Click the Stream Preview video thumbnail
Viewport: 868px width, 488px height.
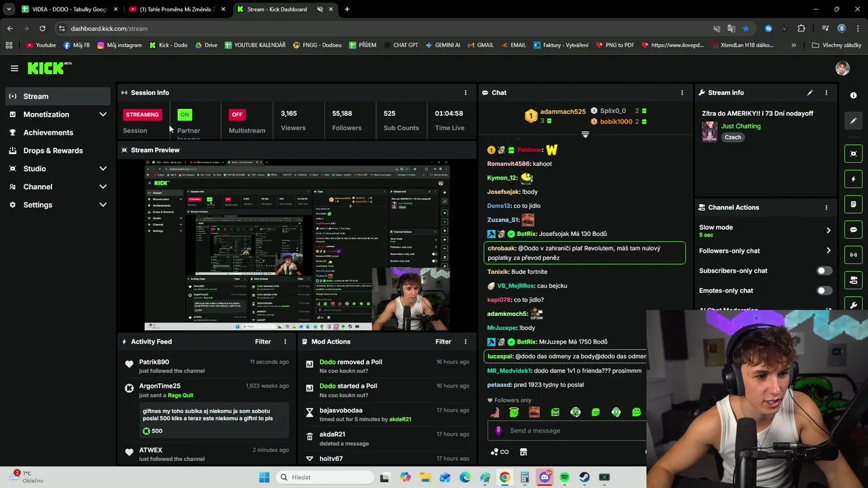tap(296, 245)
